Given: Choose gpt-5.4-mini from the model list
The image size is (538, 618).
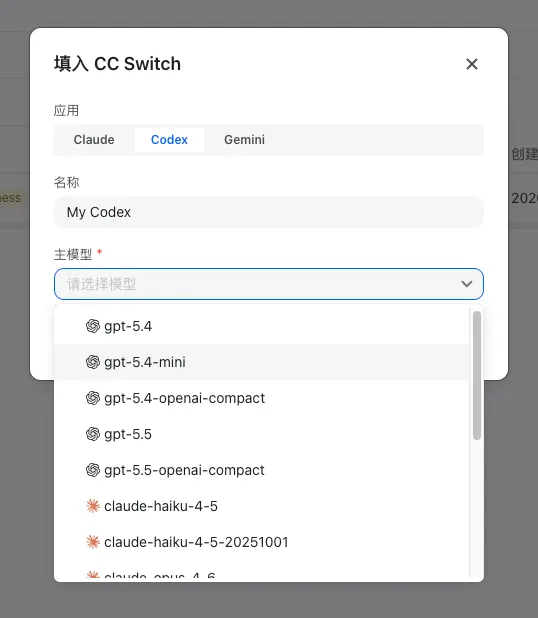Looking at the screenshot, I should [x=261, y=362].
